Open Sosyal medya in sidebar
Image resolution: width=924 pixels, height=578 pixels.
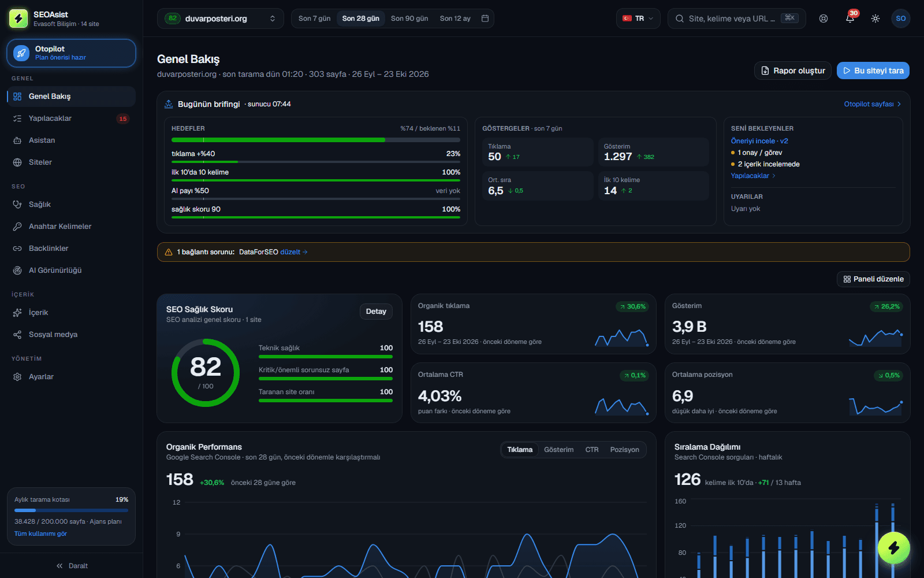tap(72, 335)
